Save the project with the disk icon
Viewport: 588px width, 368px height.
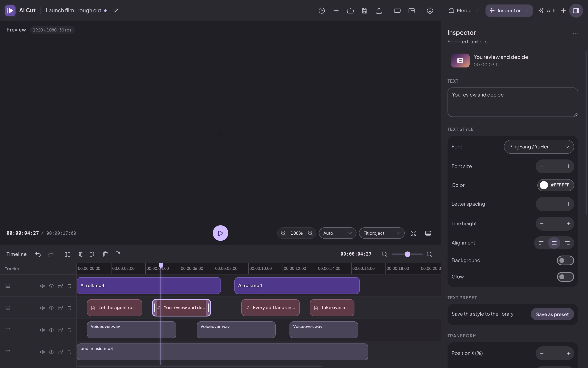tap(364, 10)
